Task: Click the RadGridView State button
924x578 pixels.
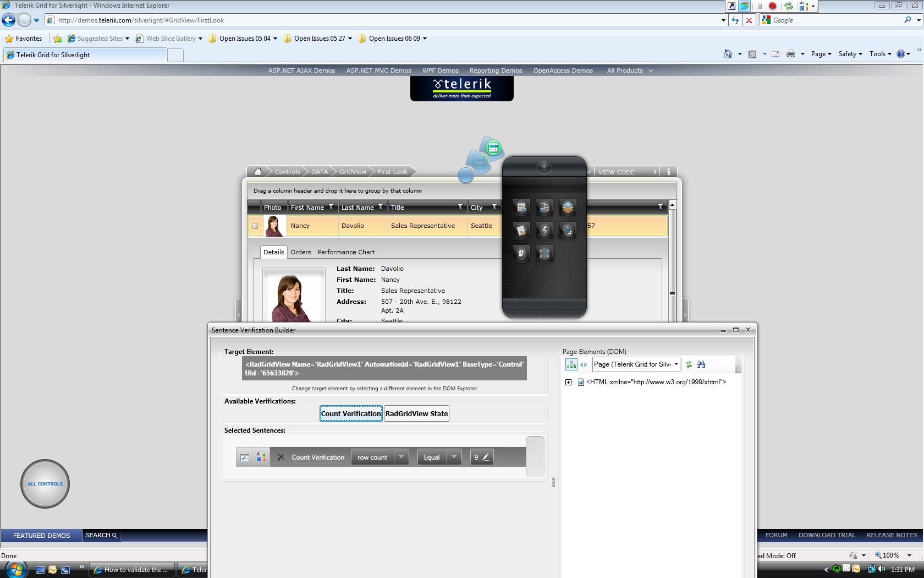Action: (x=416, y=414)
